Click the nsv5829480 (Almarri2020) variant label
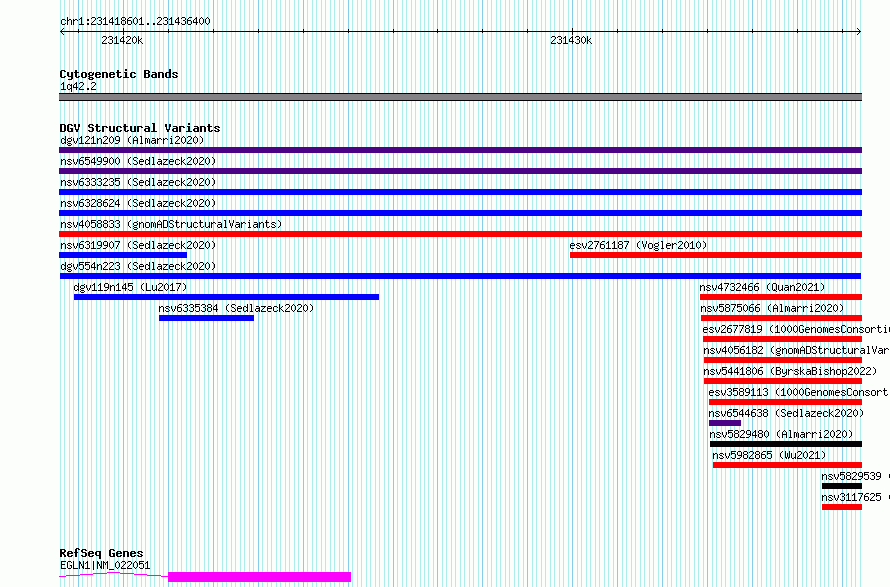This screenshot has height=587, width=890. [781, 434]
